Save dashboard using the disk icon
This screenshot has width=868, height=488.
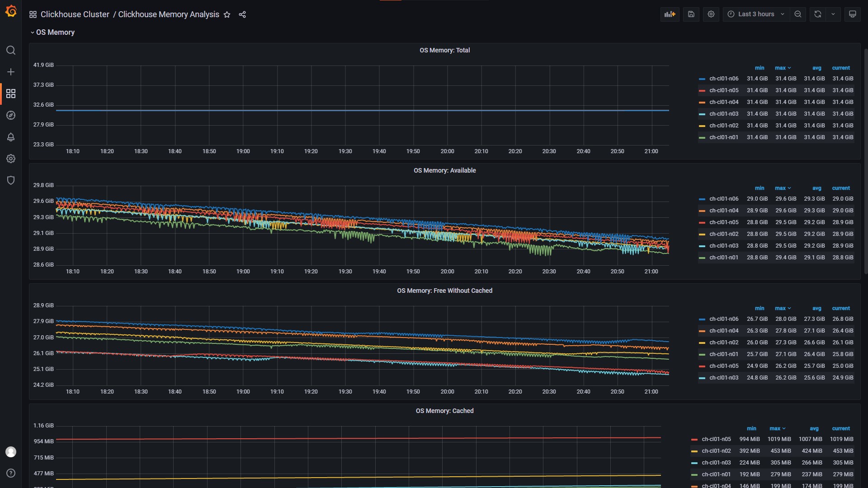[x=691, y=14]
